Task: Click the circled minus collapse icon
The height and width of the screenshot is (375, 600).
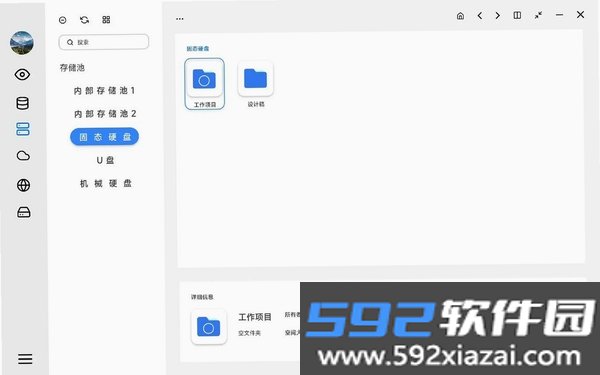Action: coord(63,20)
